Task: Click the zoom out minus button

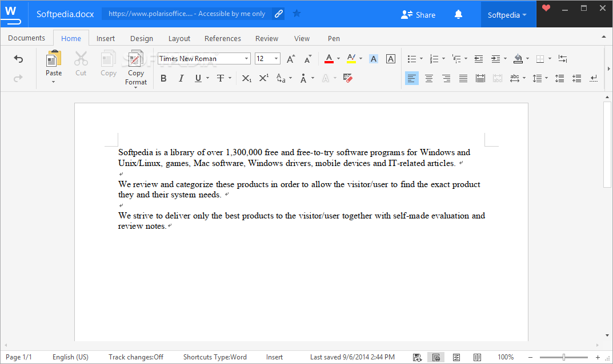Action: pos(531,357)
